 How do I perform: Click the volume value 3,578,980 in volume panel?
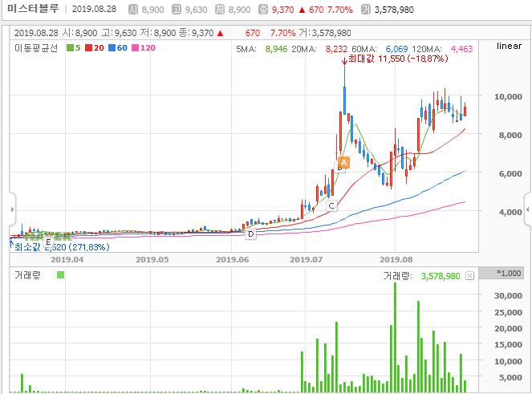point(441,276)
